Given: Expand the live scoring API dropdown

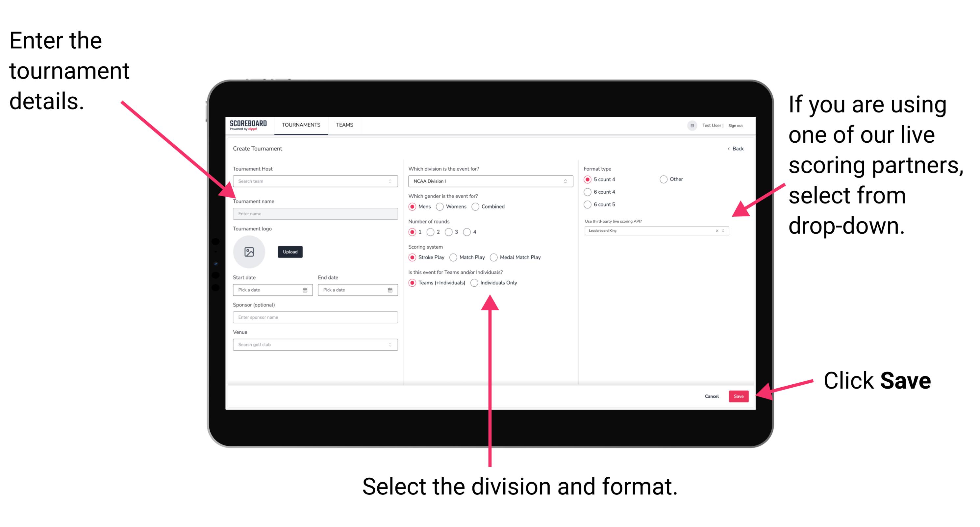Looking at the screenshot, I should (x=725, y=230).
